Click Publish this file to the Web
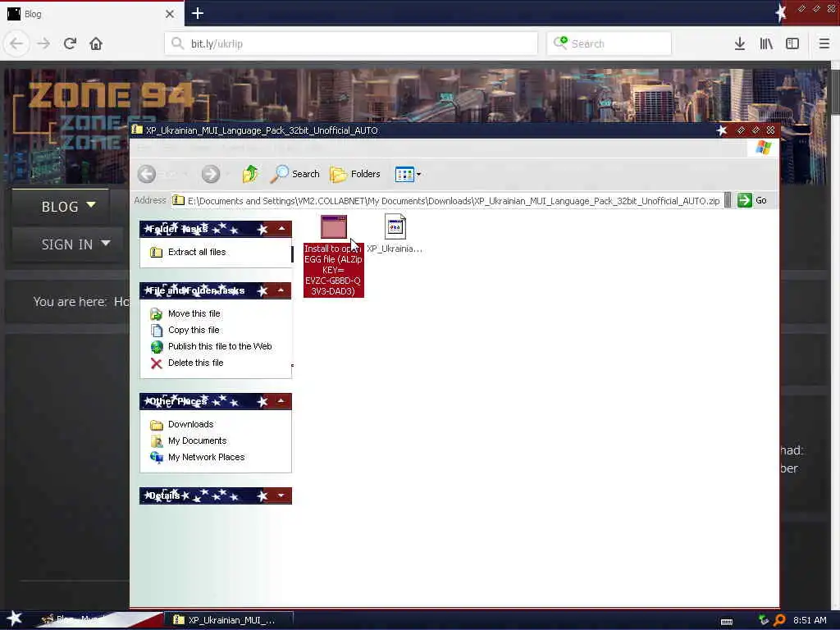 pyautogui.click(x=220, y=346)
